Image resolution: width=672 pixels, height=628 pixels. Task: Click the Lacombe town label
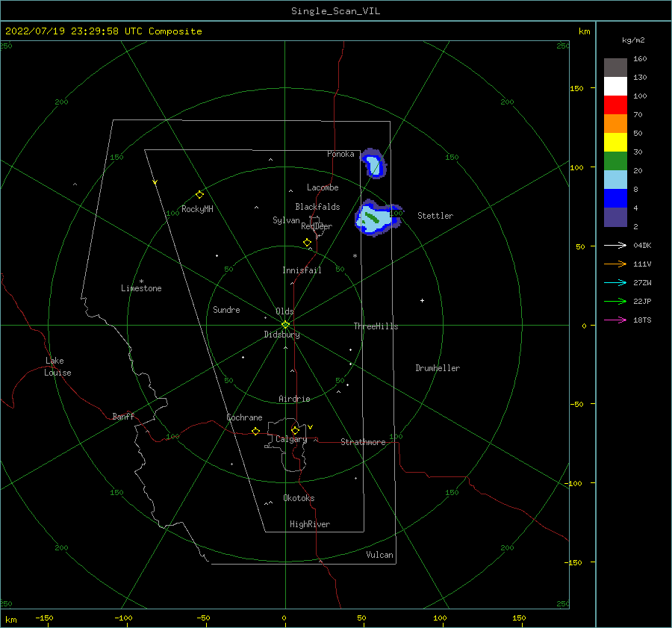tap(323, 187)
